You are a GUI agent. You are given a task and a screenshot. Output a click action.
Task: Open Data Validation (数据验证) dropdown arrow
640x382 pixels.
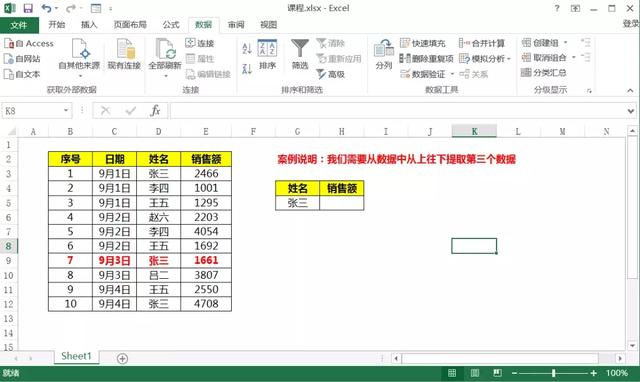pos(452,74)
